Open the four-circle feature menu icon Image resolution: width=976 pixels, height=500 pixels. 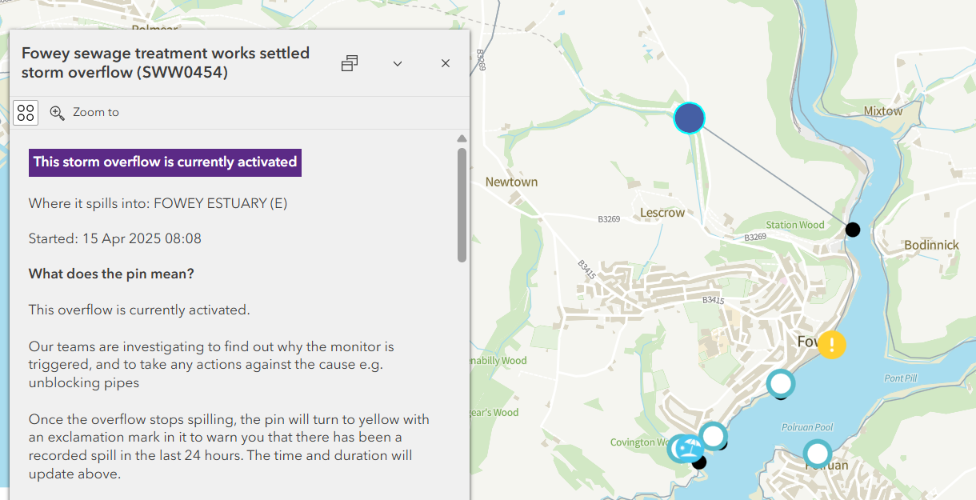[x=26, y=112]
